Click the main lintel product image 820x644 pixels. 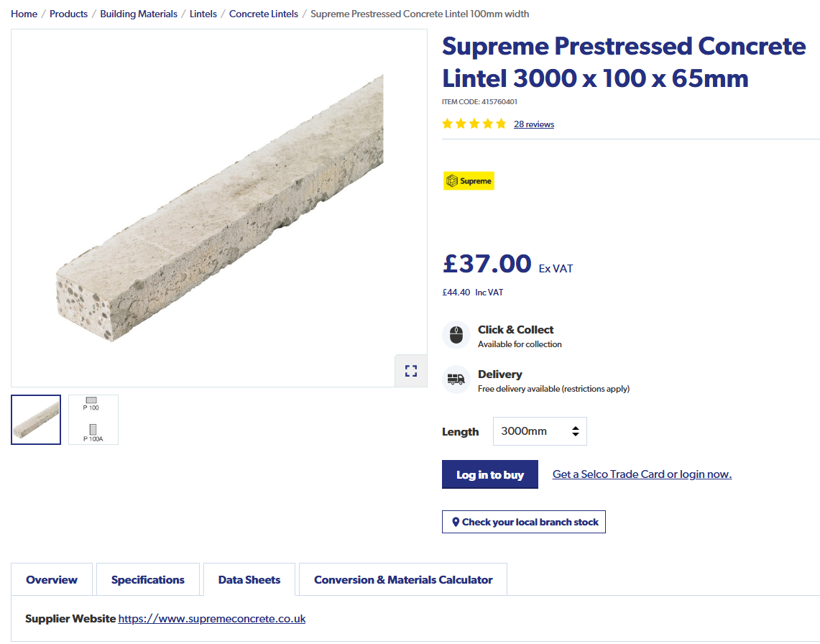point(219,208)
